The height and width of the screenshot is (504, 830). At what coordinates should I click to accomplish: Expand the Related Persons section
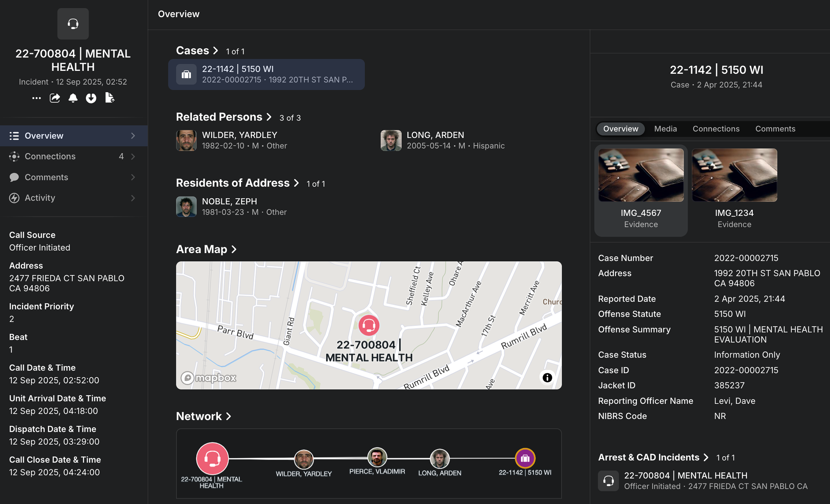coord(269,117)
